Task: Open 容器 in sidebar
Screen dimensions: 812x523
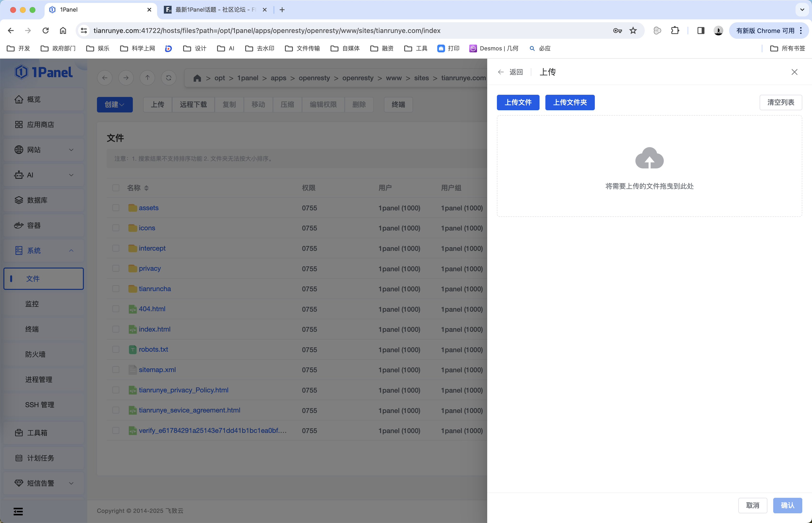Action: [x=44, y=225]
